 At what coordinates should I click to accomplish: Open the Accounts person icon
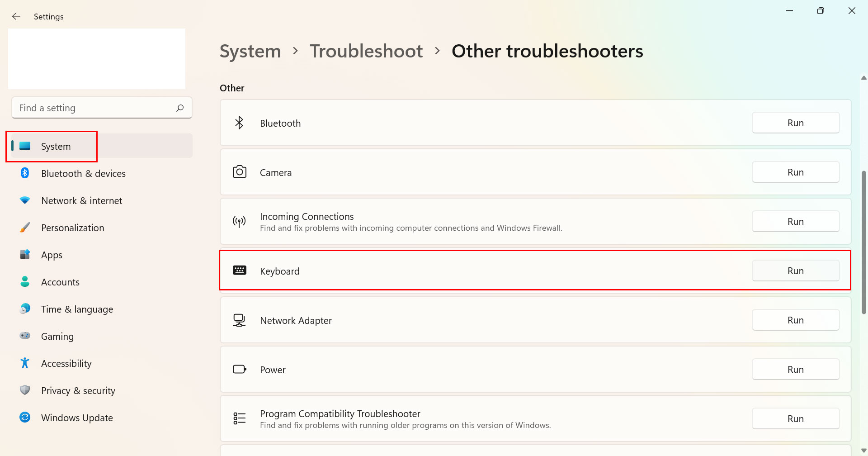click(x=25, y=282)
